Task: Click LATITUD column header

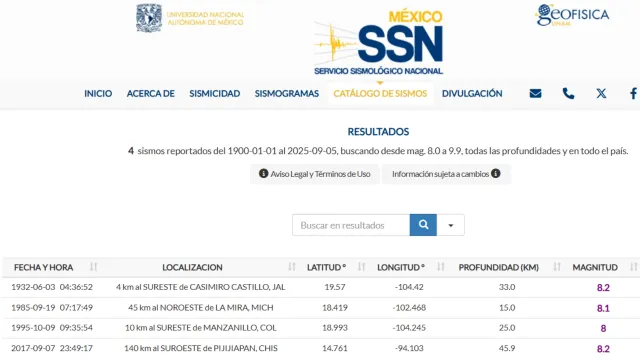Action: [x=326, y=267]
